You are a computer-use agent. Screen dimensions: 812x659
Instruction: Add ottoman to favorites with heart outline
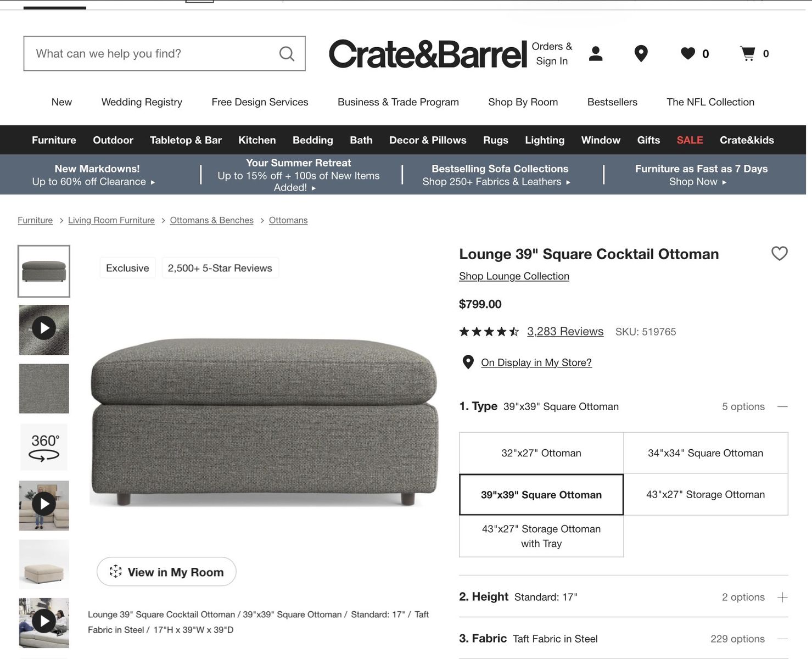coord(780,253)
